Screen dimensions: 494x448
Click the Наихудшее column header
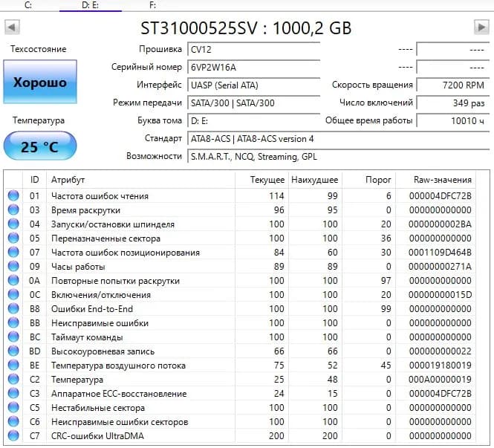(315, 180)
